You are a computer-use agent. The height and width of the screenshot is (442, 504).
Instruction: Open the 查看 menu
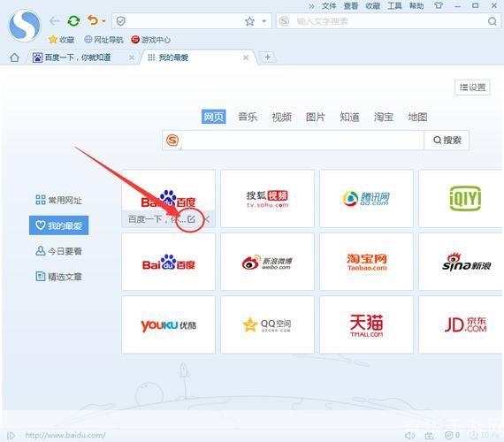coord(351,6)
